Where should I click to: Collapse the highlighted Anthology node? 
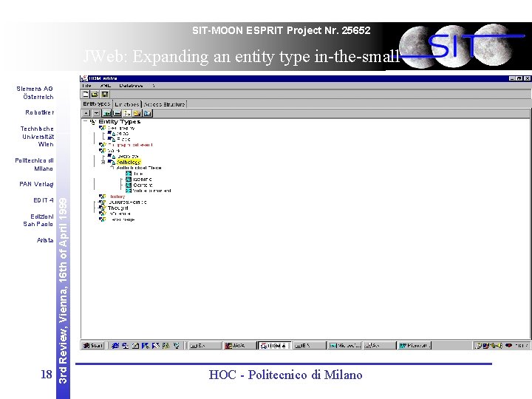[x=103, y=162]
